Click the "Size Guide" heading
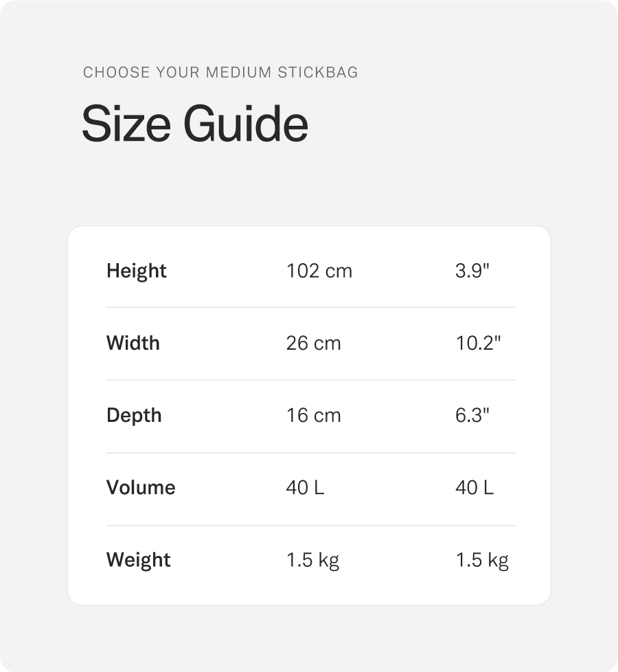This screenshot has width=618, height=672. [x=194, y=124]
